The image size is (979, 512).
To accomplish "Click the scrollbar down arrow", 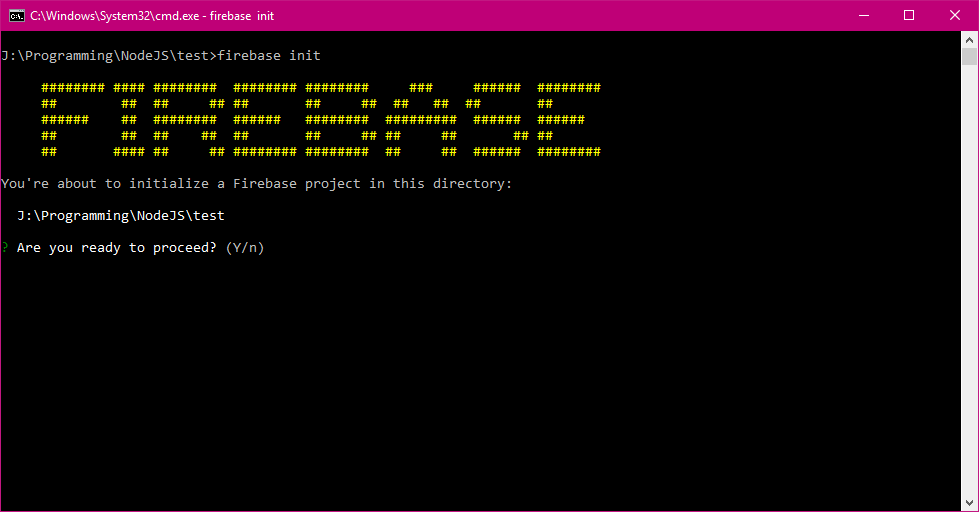I will 969,503.
